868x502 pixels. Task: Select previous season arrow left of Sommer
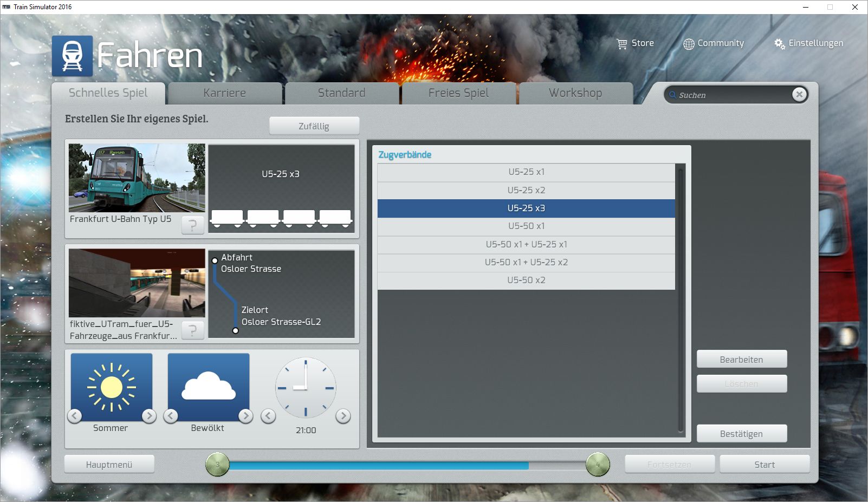pos(75,416)
